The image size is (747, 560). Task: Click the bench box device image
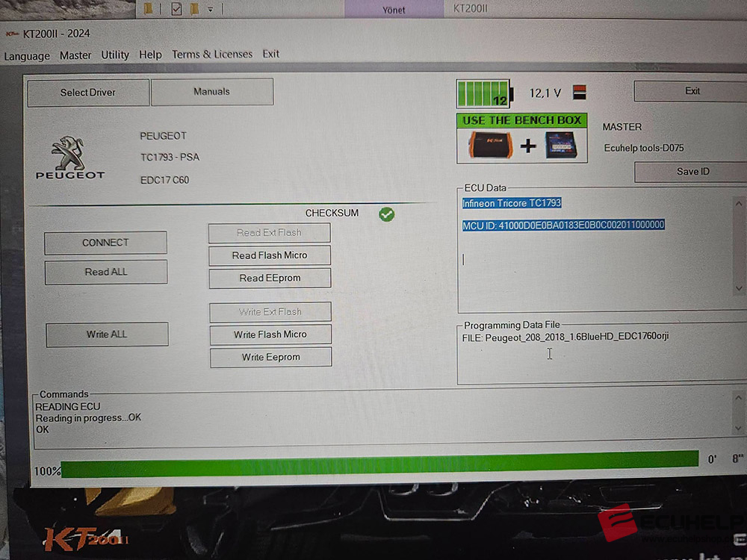click(x=561, y=145)
